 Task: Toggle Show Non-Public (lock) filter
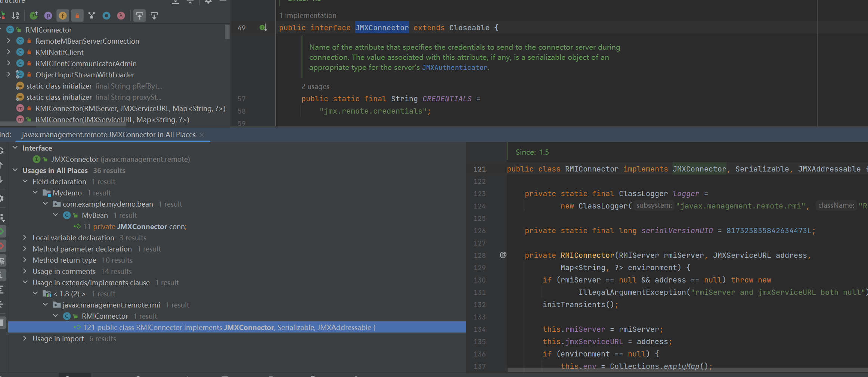tap(77, 16)
